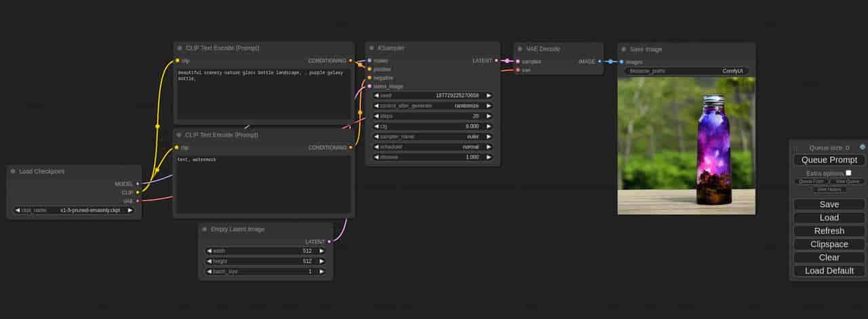Viewport: 868px width, 319px height.
Task: Advance scheduler with its right arrow
Action: pyautogui.click(x=488, y=147)
